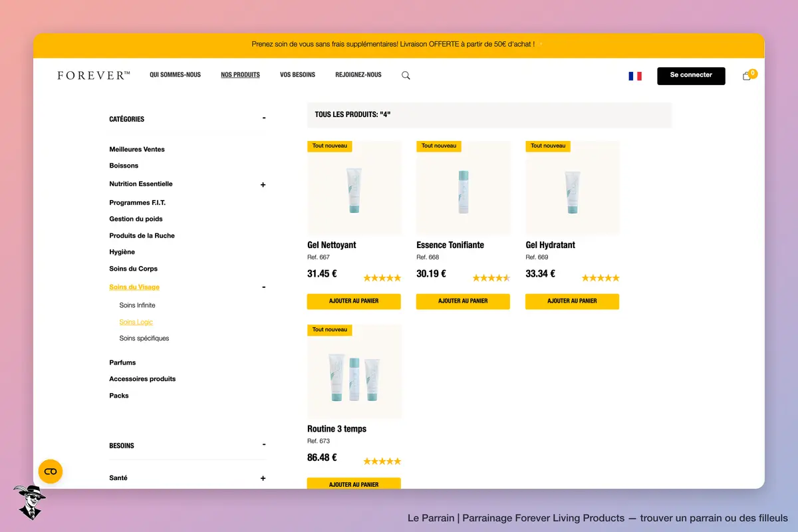Click the Essence Tonifiante product title
Screen dimensions: 798x532
tap(450, 245)
